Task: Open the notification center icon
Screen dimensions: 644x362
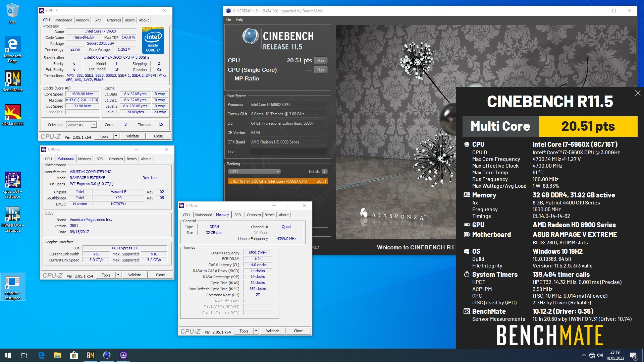Action: click(x=633, y=355)
